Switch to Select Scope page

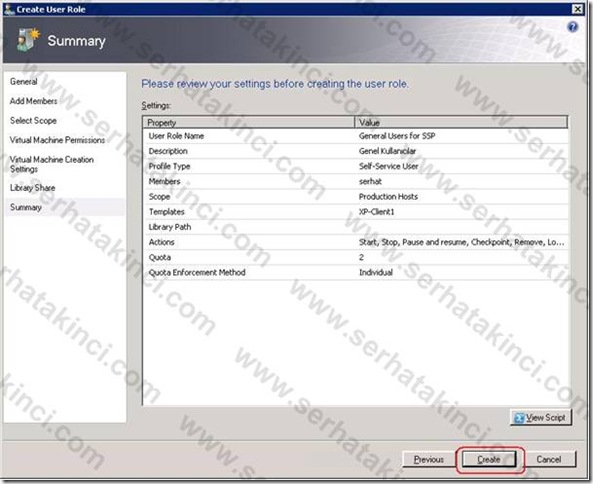click(x=33, y=121)
